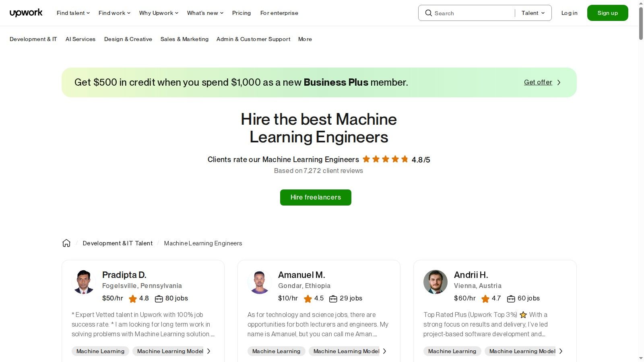Viewport: 644px width, 362px height.
Task: Open the Talent dropdown in the search bar
Action: coord(533,13)
